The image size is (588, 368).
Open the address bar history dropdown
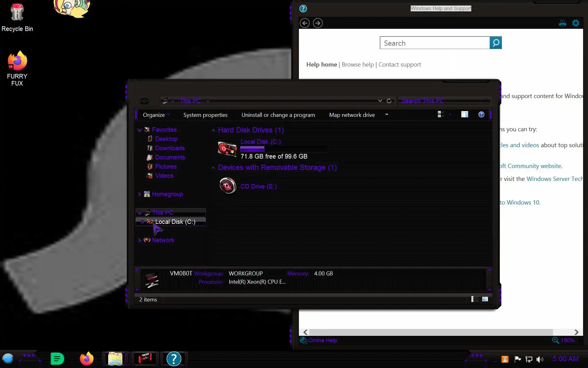coord(380,101)
